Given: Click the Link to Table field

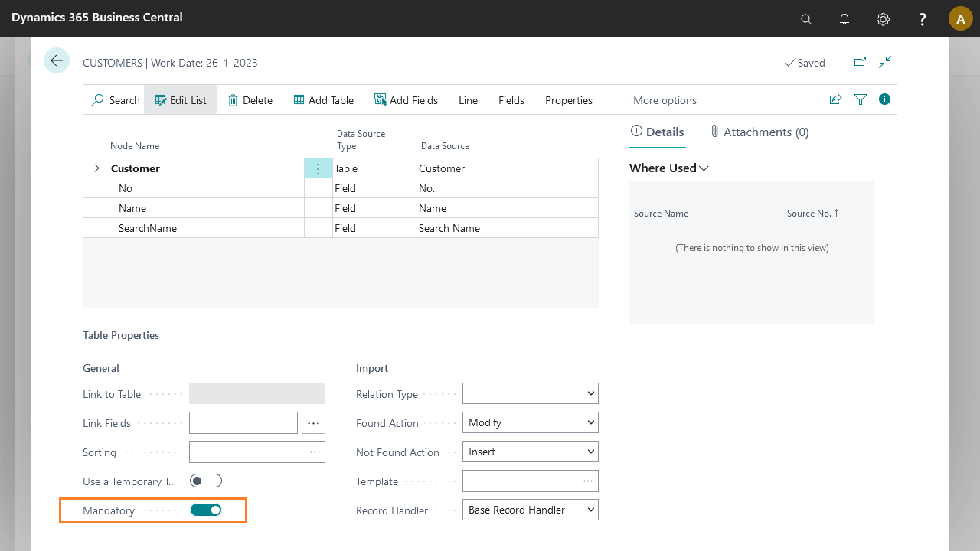Looking at the screenshot, I should pyautogui.click(x=257, y=393).
